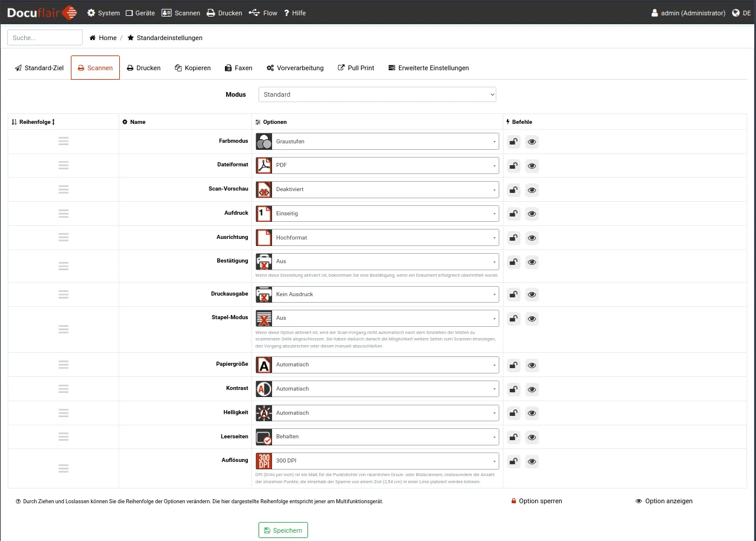756x541 pixels.
Task: Toggle visibility of Scan-Vorschau option
Action: [532, 190]
